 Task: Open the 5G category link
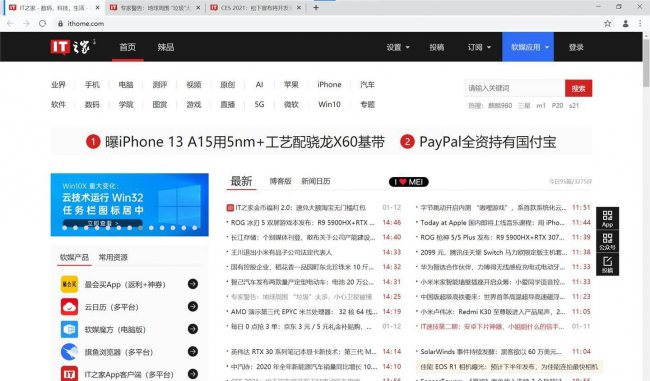point(260,104)
